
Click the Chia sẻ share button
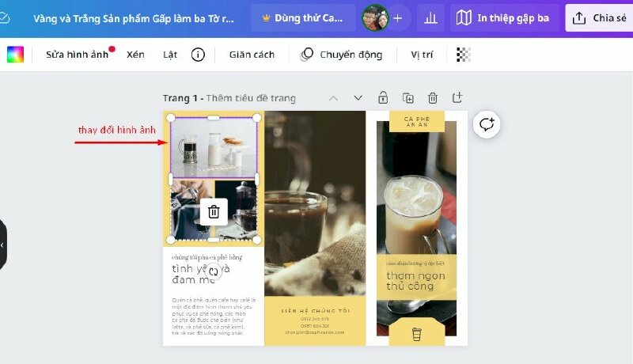[x=599, y=18]
